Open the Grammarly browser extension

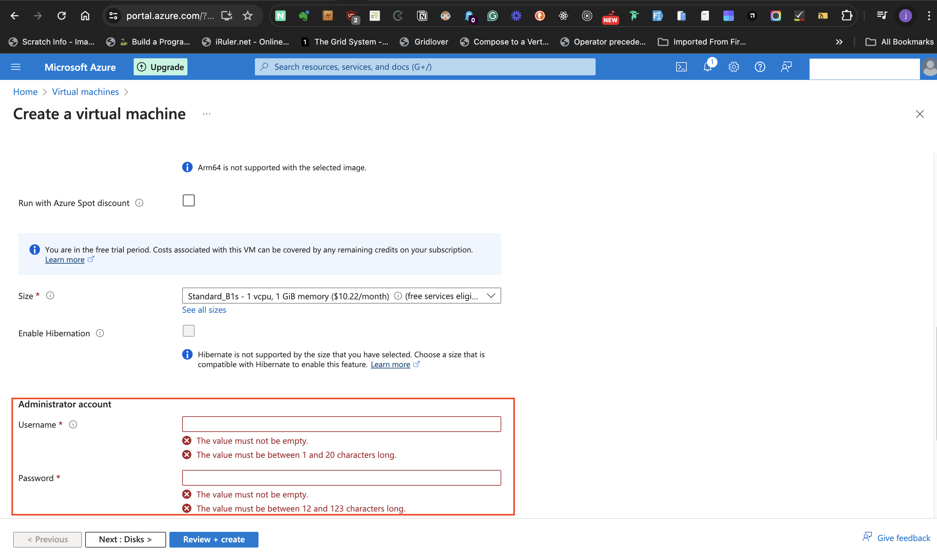pyautogui.click(x=493, y=15)
